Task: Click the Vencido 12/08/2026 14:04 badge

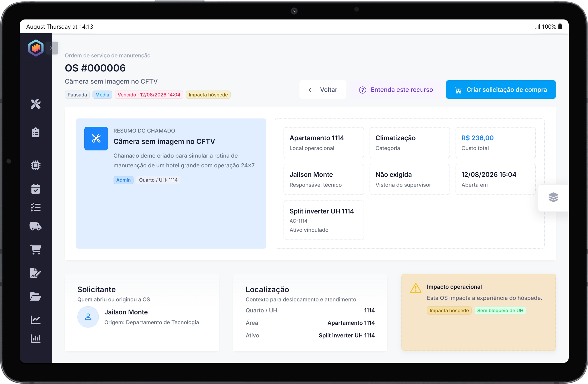Action: click(149, 95)
